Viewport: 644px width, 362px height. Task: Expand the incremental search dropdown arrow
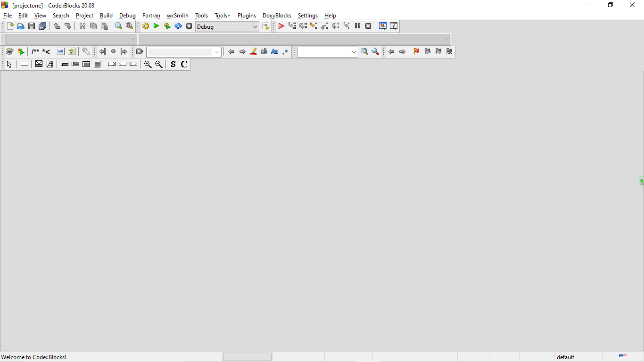217,52
